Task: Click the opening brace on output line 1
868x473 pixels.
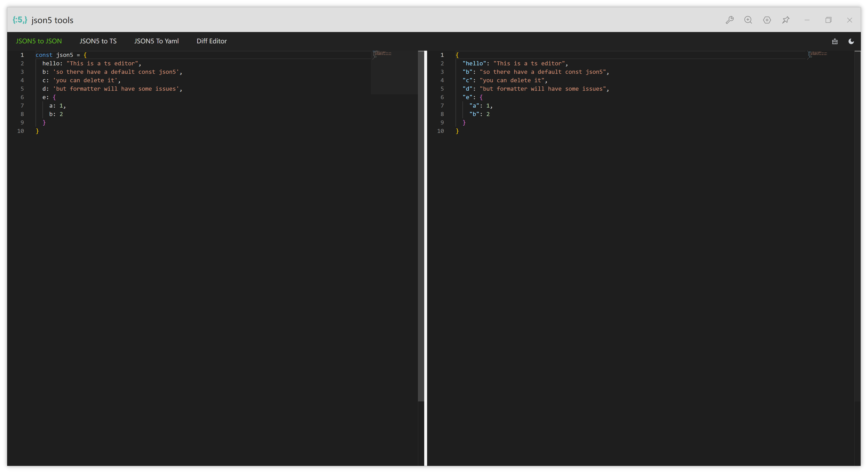Action: [457, 55]
